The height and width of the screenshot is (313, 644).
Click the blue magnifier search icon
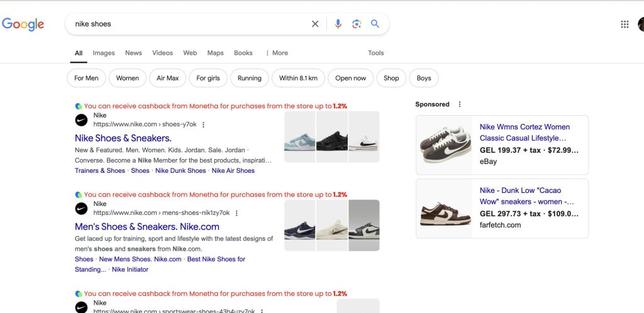375,24
